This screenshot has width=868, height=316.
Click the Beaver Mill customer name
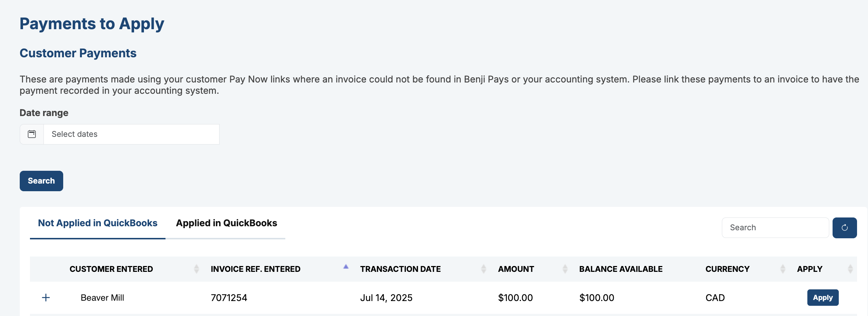point(102,298)
